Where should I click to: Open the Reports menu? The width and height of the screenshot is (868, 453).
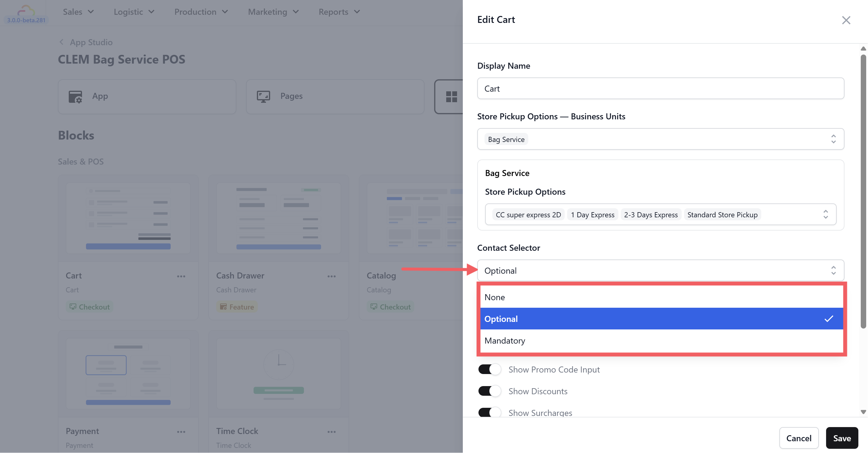339,12
